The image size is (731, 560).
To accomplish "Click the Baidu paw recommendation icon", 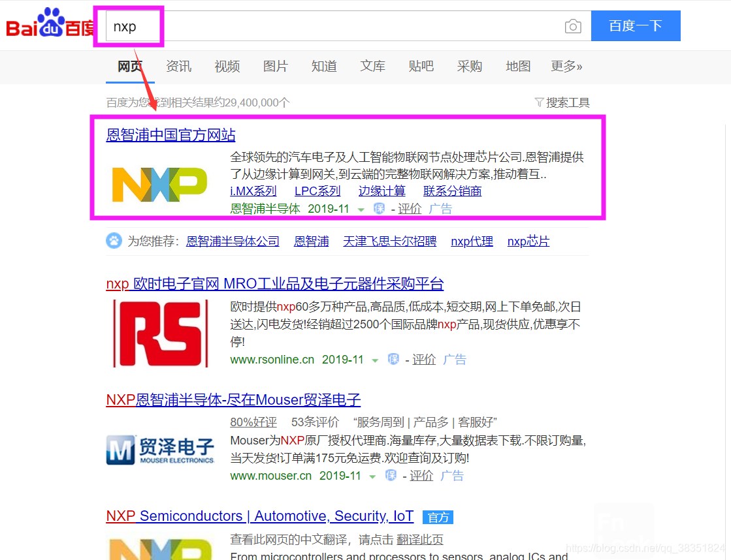I will pyautogui.click(x=114, y=241).
